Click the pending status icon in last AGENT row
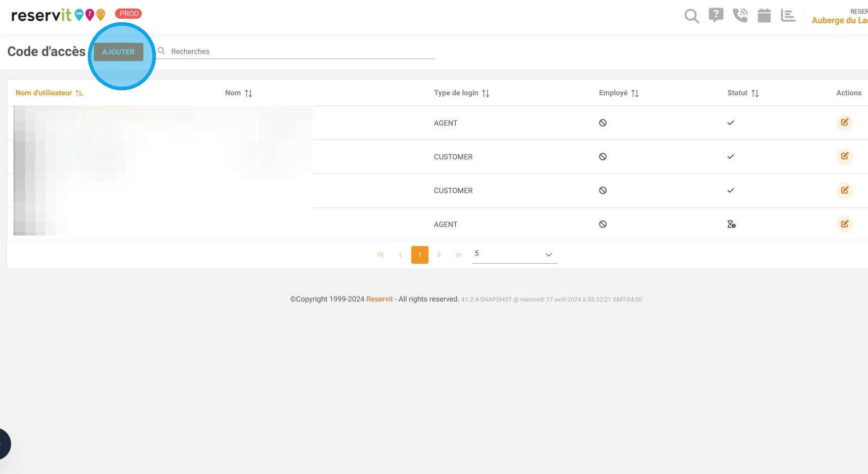 (x=731, y=224)
